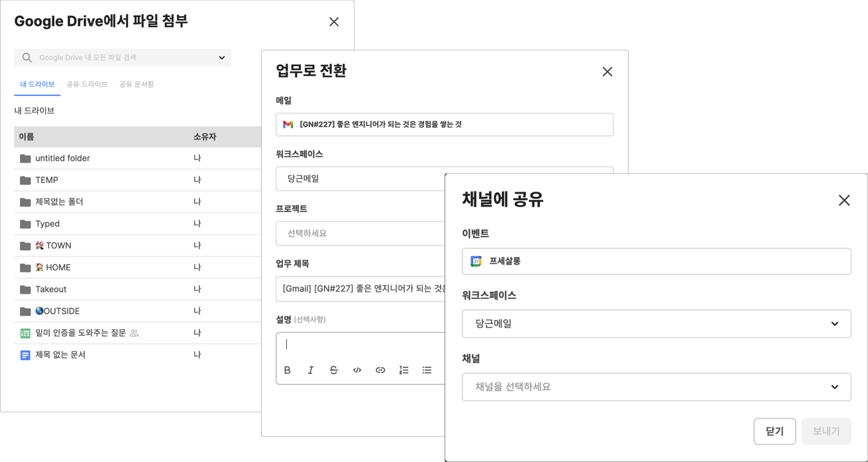Insert a hyperlink in the description

[x=380, y=370]
